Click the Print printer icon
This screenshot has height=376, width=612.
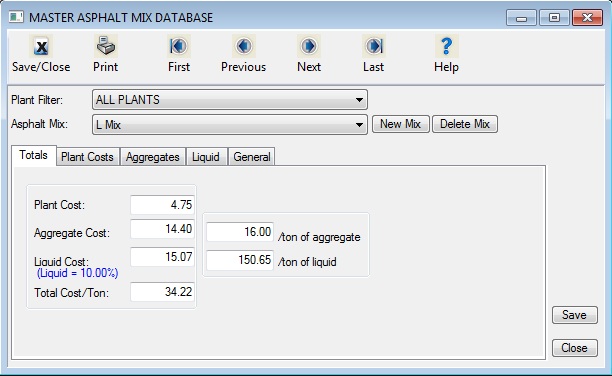(x=105, y=46)
